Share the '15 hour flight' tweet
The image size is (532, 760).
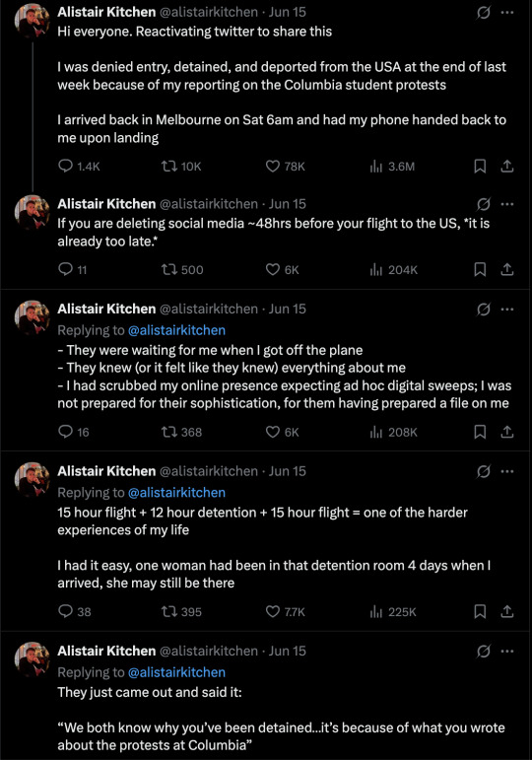[506, 611]
